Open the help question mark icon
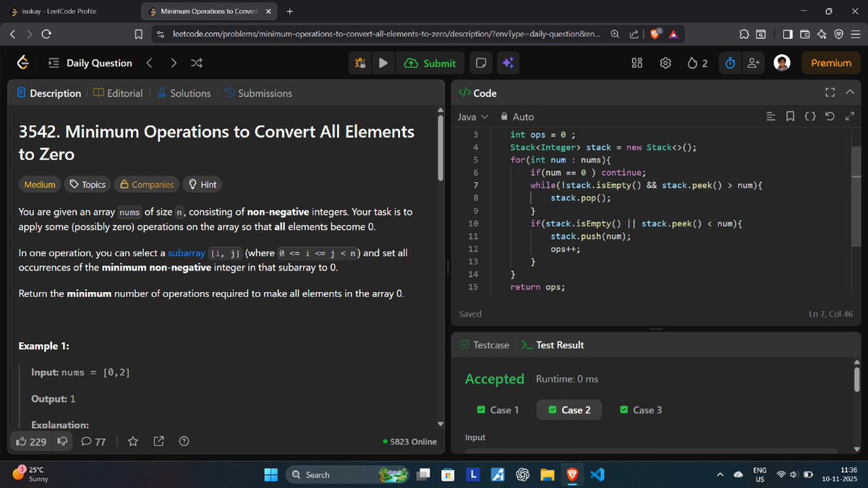The height and width of the screenshot is (488, 868). pos(184,441)
